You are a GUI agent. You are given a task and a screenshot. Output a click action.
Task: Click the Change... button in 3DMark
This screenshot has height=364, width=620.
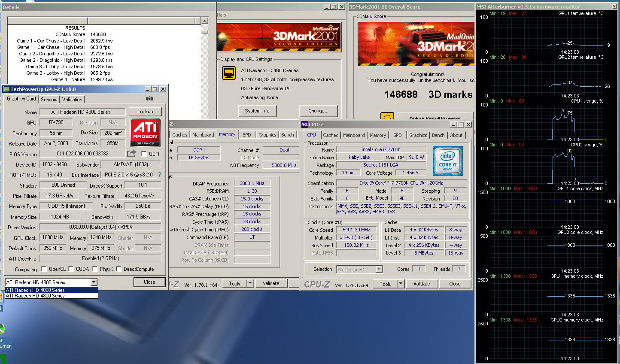pos(318,111)
